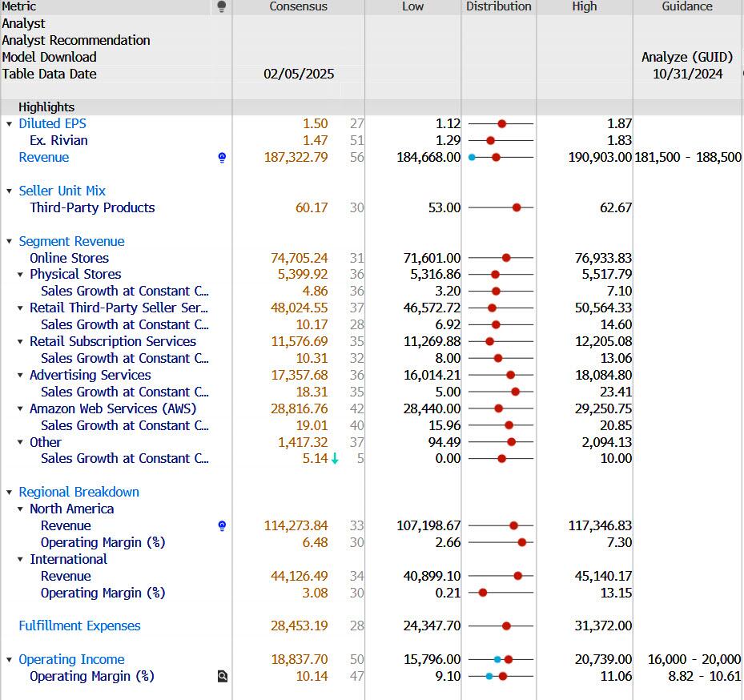Click the magnifier icon in the bottom Operating Margin row
744x700 pixels.
point(223,677)
